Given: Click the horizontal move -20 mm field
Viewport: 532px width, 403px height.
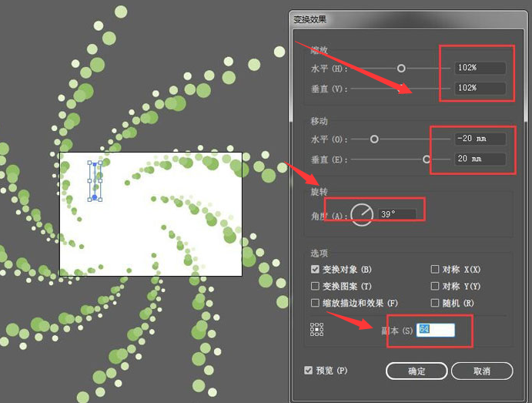Looking at the screenshot, I should pos(480,139).
